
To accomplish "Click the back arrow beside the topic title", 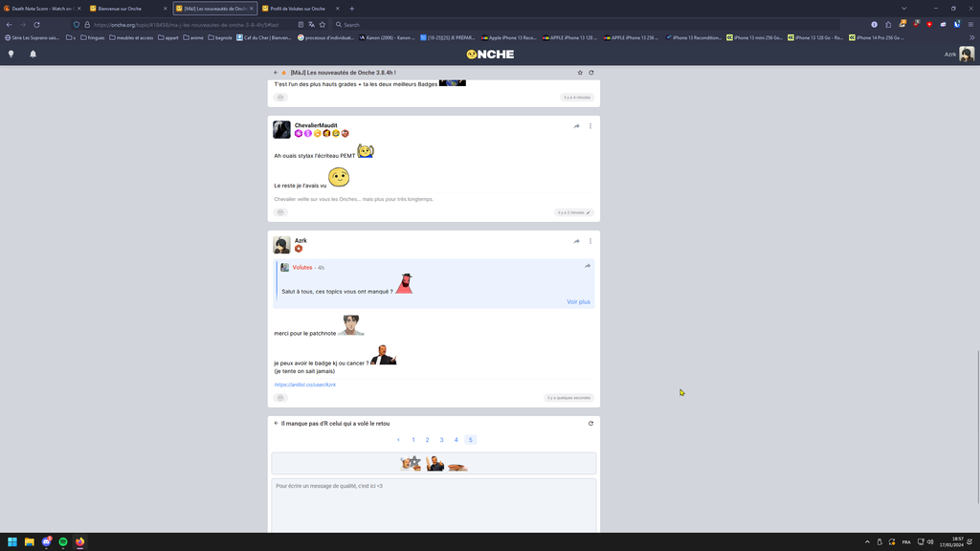I will (276, 73).
